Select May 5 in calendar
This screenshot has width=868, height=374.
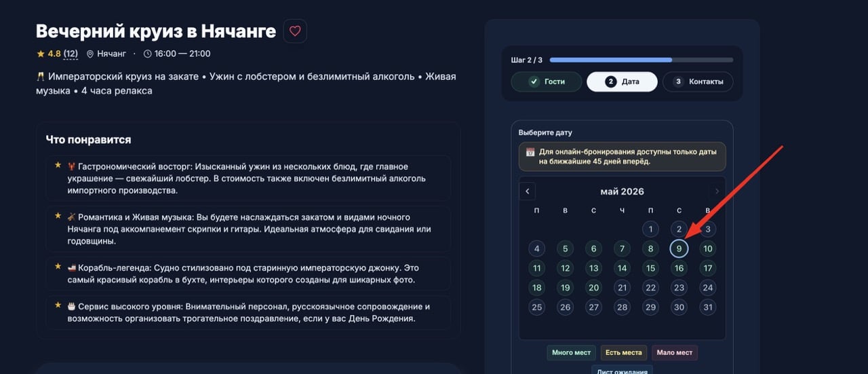click(x=565, y=249)
